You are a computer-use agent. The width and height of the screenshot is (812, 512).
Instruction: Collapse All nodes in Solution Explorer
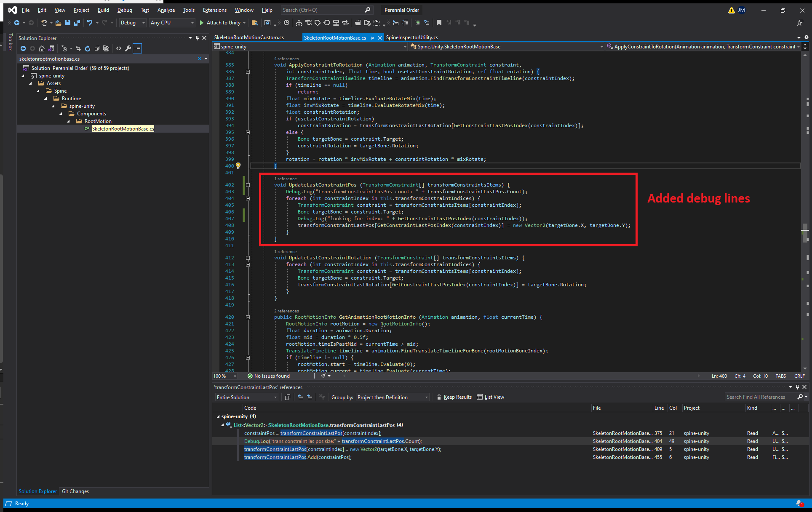click(x=97, y=48)
